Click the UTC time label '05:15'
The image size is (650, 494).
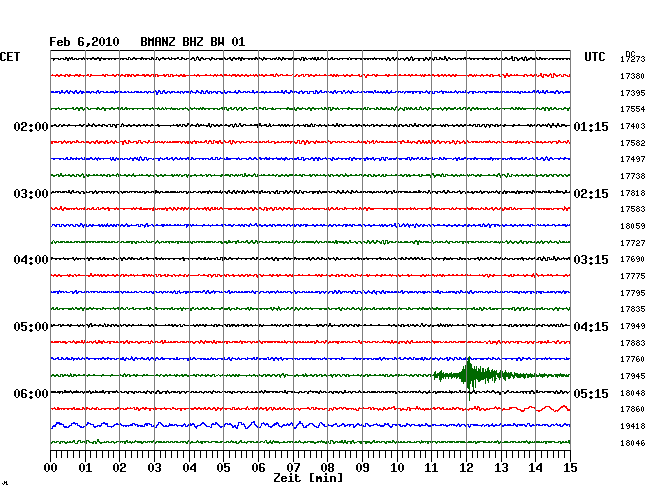pyautogui.click(x=591, y=393)
